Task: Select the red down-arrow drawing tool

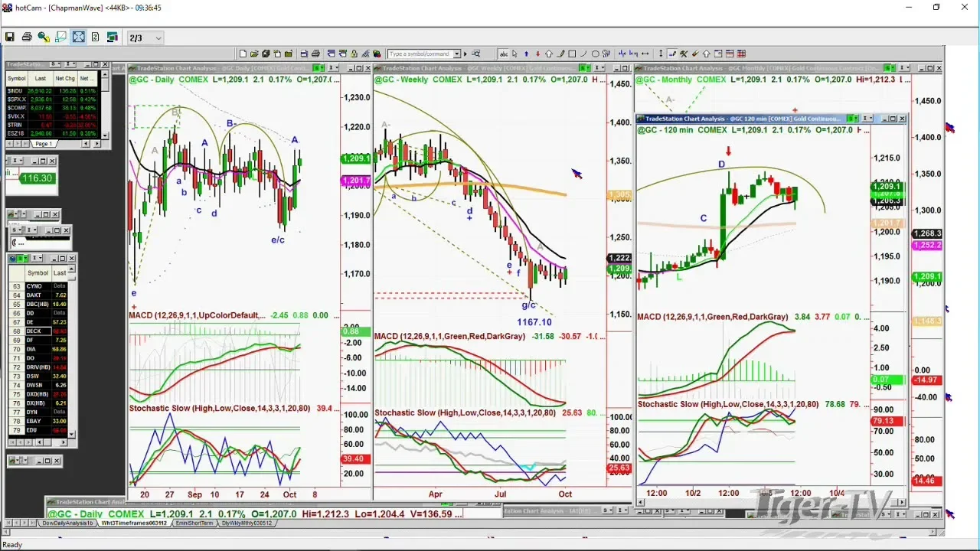Action: (537, 54)
